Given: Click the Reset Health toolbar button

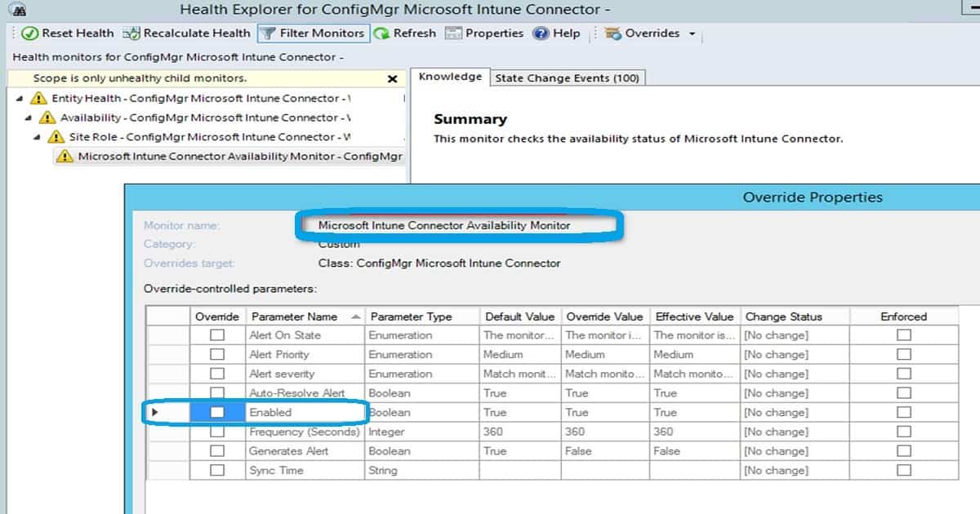Looking at the screenshot, I should [x=67, y=33].
